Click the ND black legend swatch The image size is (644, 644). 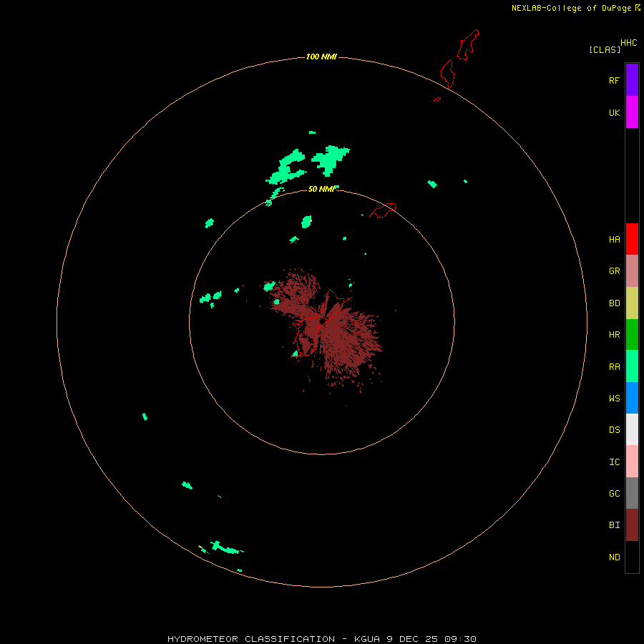(x=632, y=557)
